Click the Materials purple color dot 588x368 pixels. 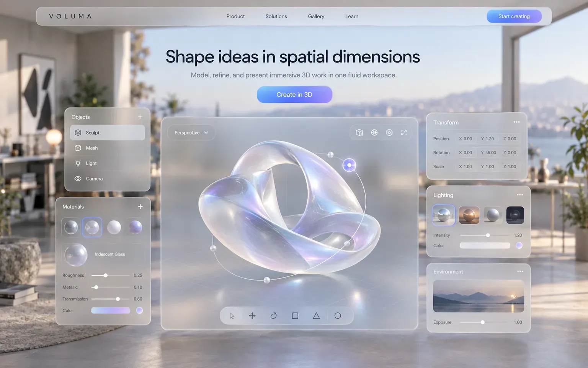[139, 310]
